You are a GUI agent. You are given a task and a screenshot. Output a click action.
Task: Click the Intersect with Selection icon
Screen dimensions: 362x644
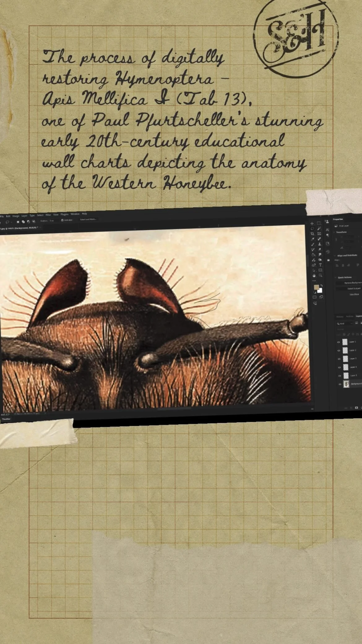34,221
